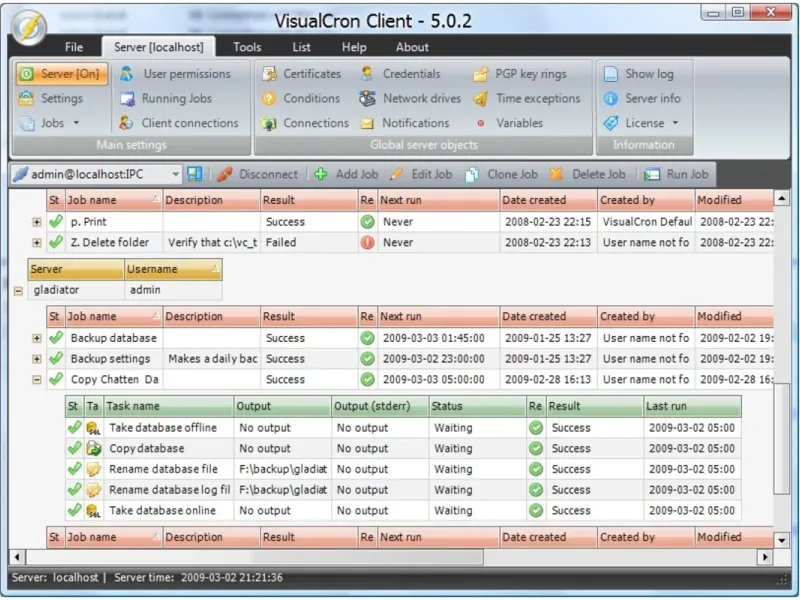Click the Disconnect button
The width and height of the screenshot is (800, 600).
(x=257, y=174)
